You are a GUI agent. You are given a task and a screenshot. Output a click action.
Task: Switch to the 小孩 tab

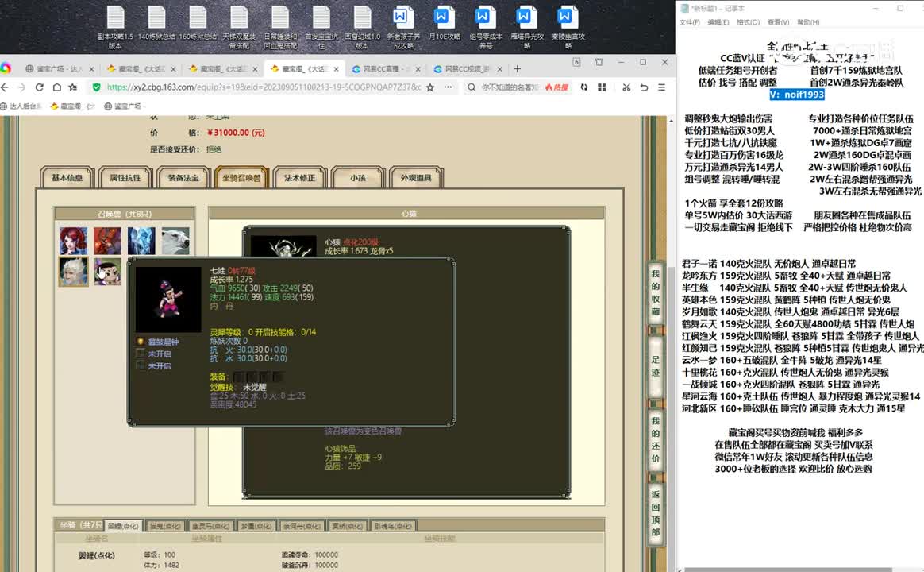coord(358,177)
